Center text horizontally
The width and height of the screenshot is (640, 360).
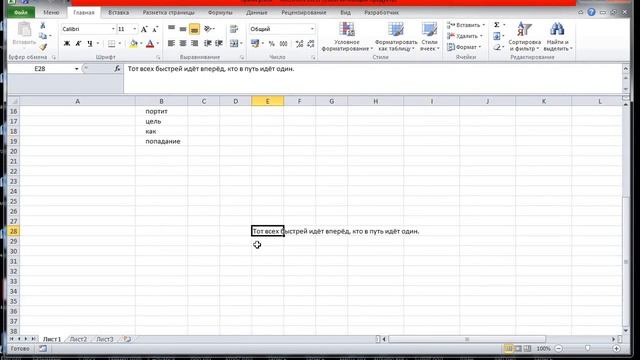pyautogui.click(x=183, y=43)
